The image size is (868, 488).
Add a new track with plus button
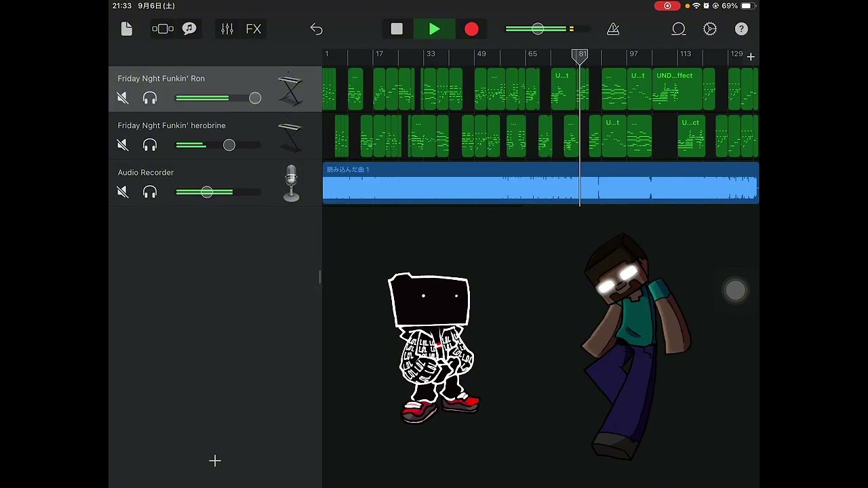click(215, 461)
